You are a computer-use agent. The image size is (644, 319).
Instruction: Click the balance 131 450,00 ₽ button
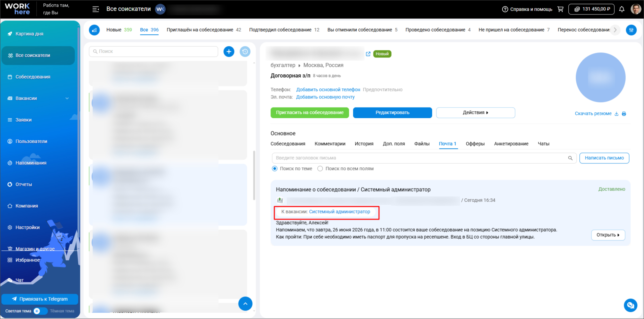[x=592, y=9]
